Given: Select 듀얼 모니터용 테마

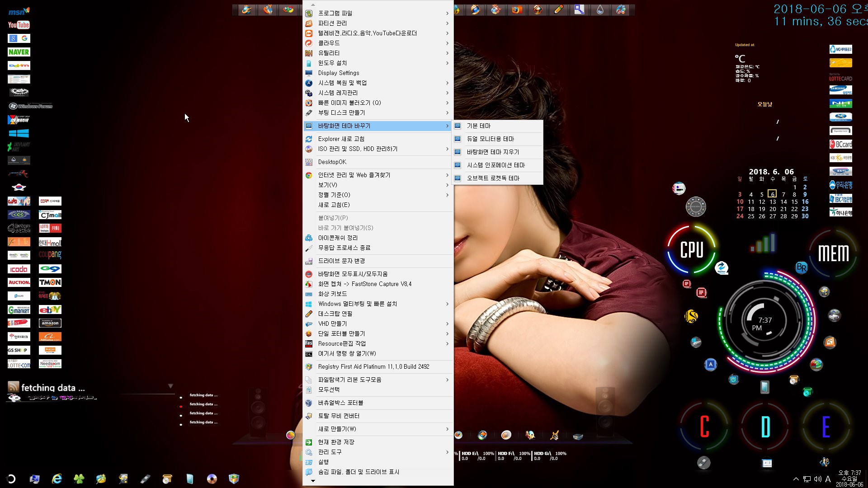Looking at the screenshot, I should (498, 139).
